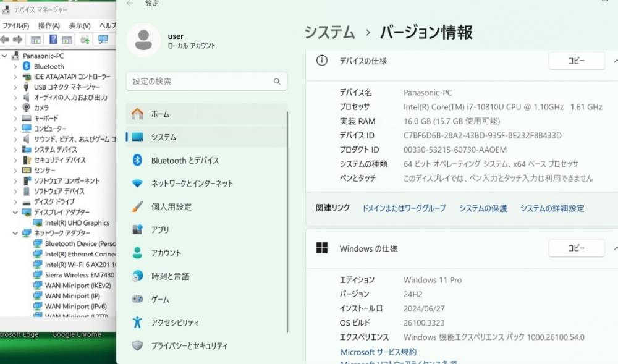The height and width of the screenshot is (364, 618).
Task: Open アカウント settings
Action: coord(206,253)
